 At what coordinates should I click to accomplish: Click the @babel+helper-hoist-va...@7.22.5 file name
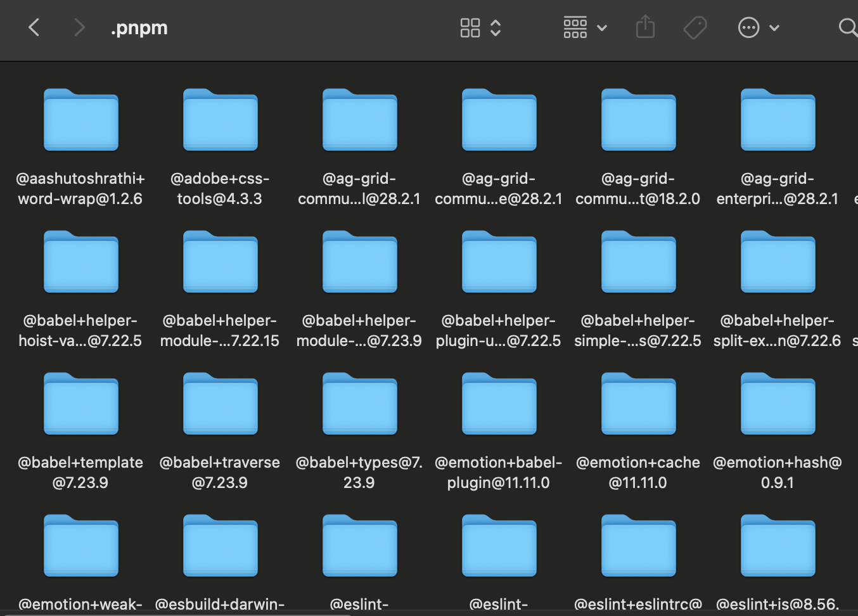pos(80,331)
